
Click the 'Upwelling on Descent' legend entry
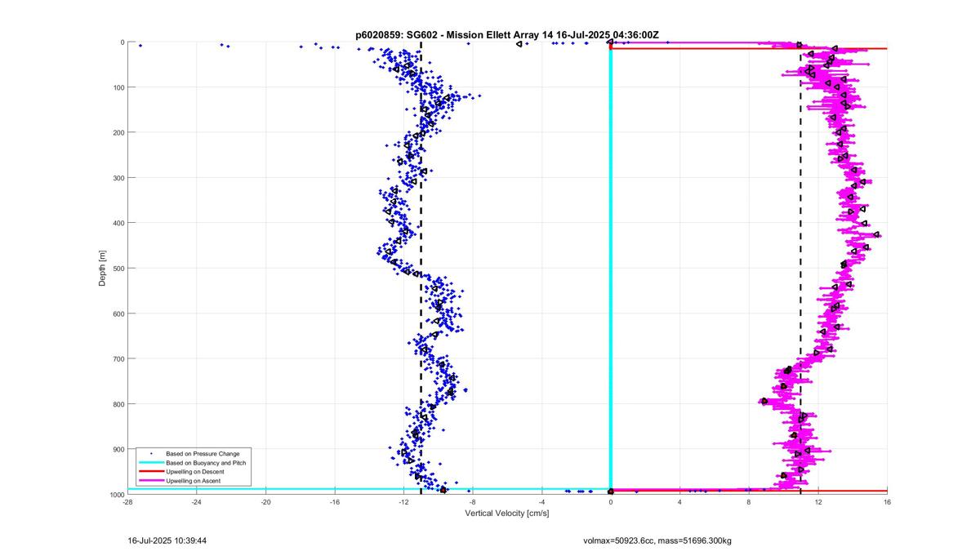[x=195, y=472]
